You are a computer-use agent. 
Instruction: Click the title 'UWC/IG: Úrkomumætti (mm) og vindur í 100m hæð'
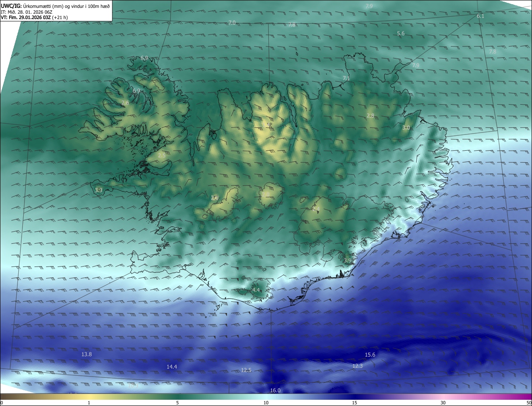tap(55, 5)
